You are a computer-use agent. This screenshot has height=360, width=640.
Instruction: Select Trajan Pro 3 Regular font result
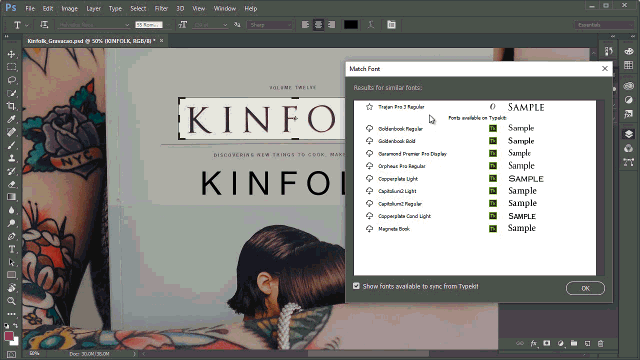(474, 107)
